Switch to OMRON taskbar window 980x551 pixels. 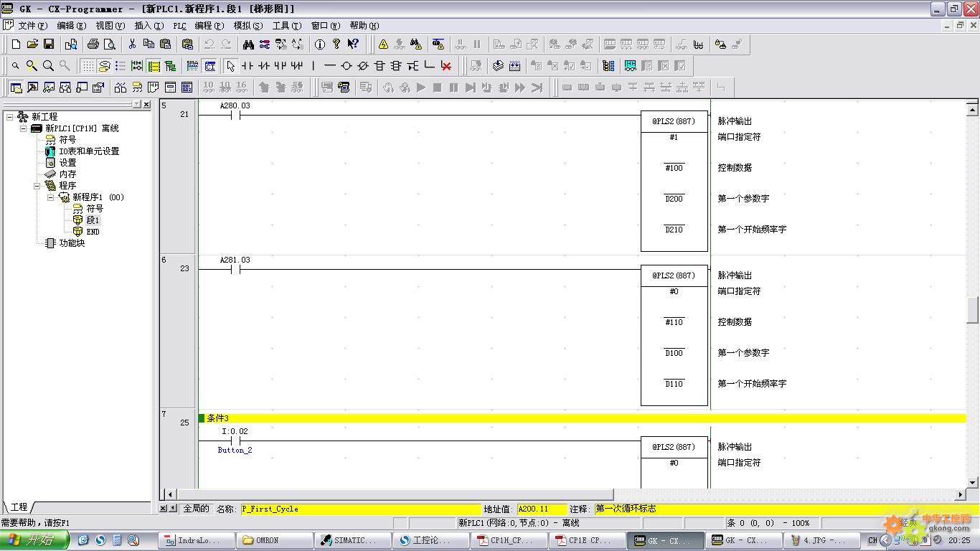(x=275, y=540)
